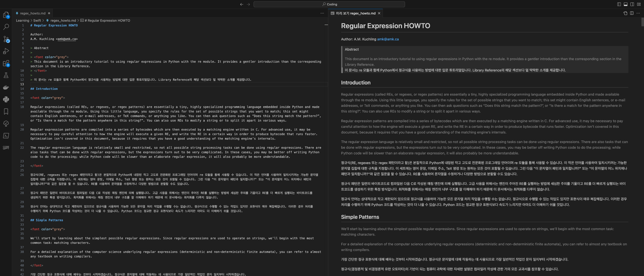
Task: Toggle the bottom panel
Action: point(626,4)
